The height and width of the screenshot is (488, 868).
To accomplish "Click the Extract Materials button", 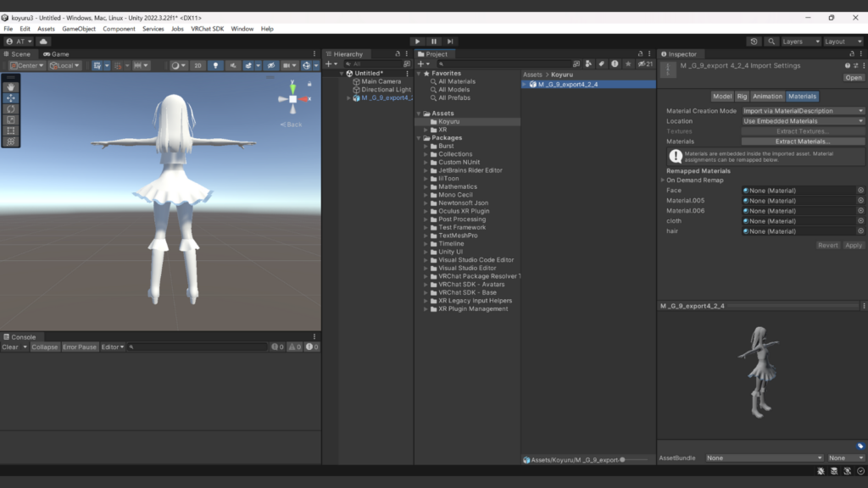I will point(802,141).
